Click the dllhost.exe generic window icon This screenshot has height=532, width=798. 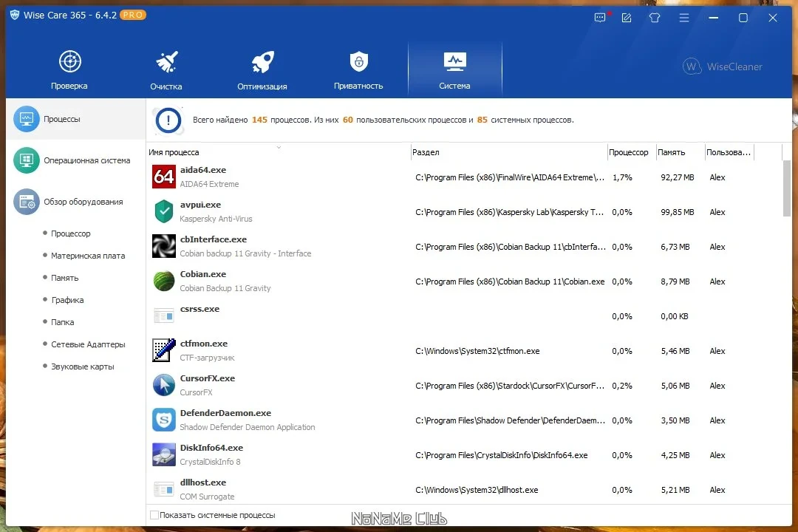pos(164,490)
